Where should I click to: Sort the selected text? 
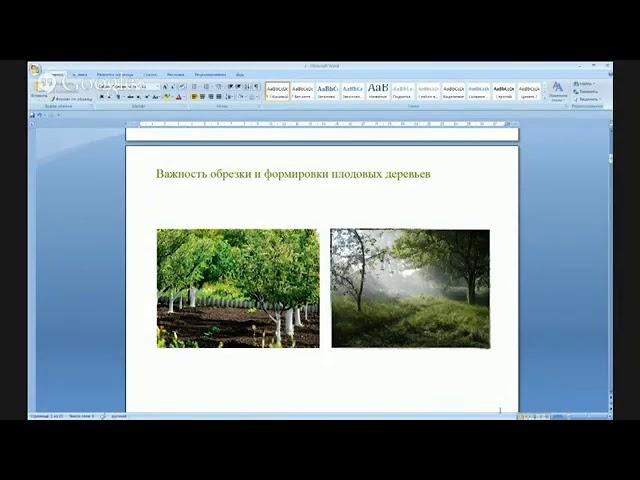(247, 87)
